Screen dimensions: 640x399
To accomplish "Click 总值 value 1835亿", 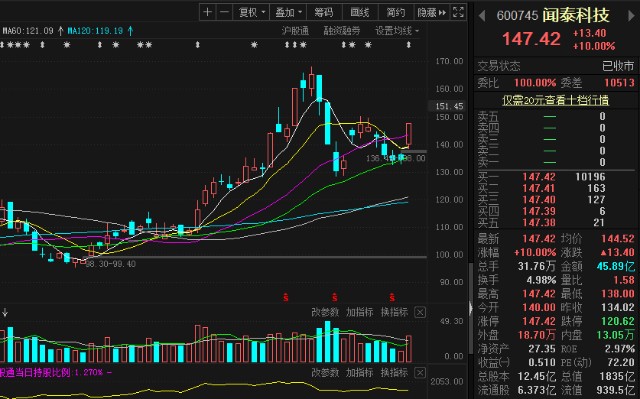I will (617, 376).
